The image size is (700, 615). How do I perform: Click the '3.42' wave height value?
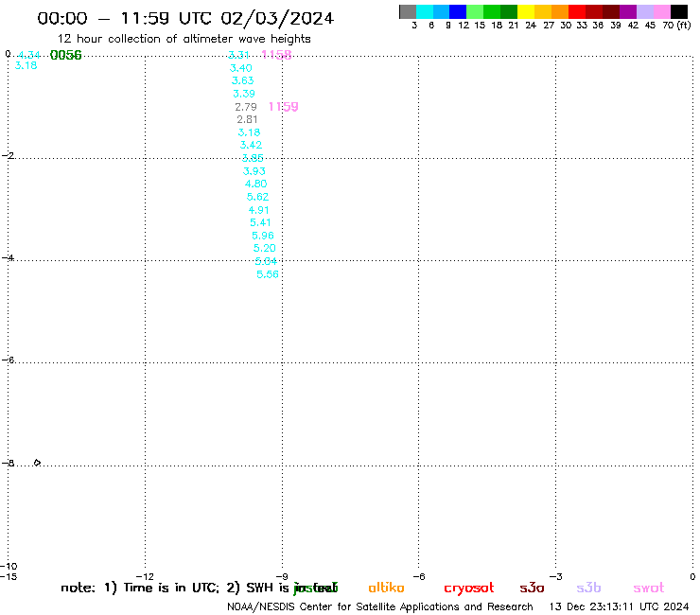(251, 145)
